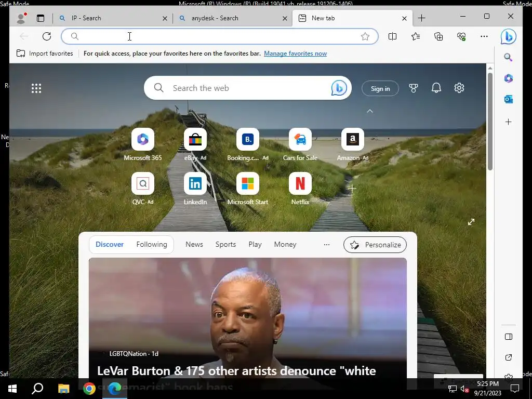Focus the Search the web box
This screenshot has height=399, width=532.
pos(248,88)
